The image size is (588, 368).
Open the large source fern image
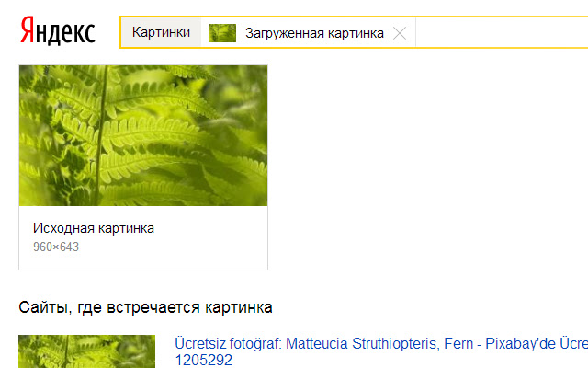(143, 135)
